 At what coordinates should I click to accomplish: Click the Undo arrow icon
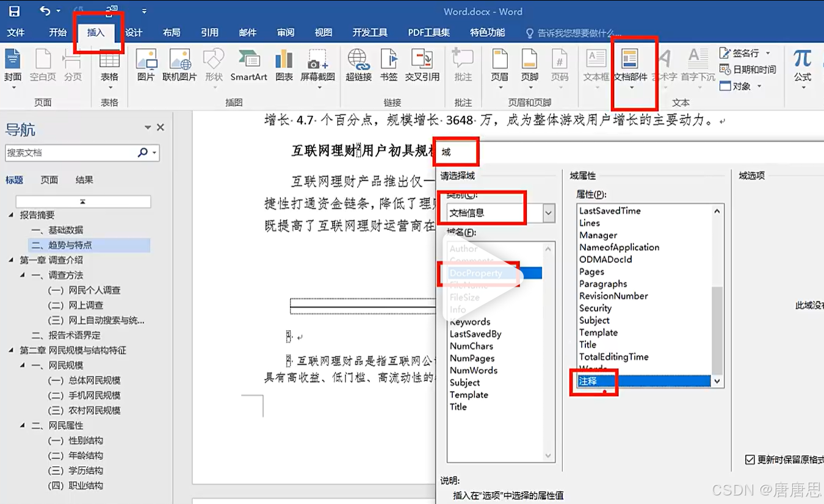pos(45,11)
